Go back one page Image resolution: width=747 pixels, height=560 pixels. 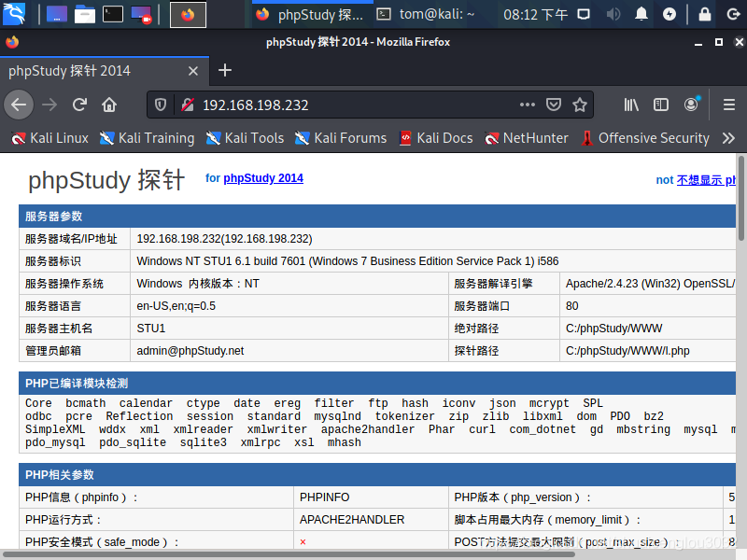pyautogui.click(x=19, y=105)
